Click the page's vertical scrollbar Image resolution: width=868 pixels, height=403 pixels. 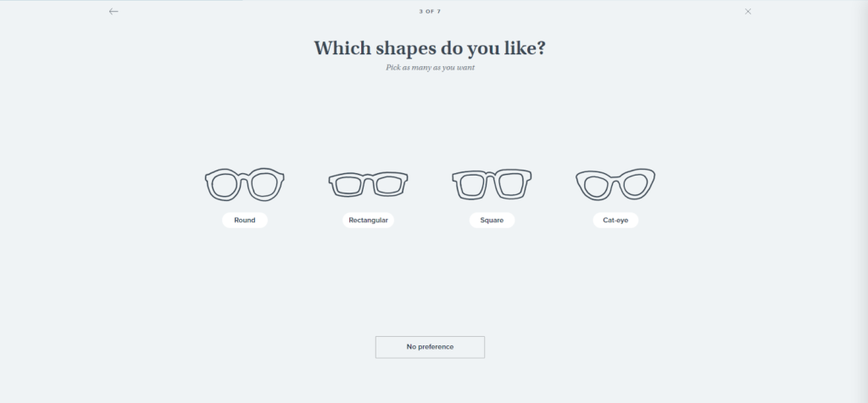pyautogui.click(x=865, y=201)
